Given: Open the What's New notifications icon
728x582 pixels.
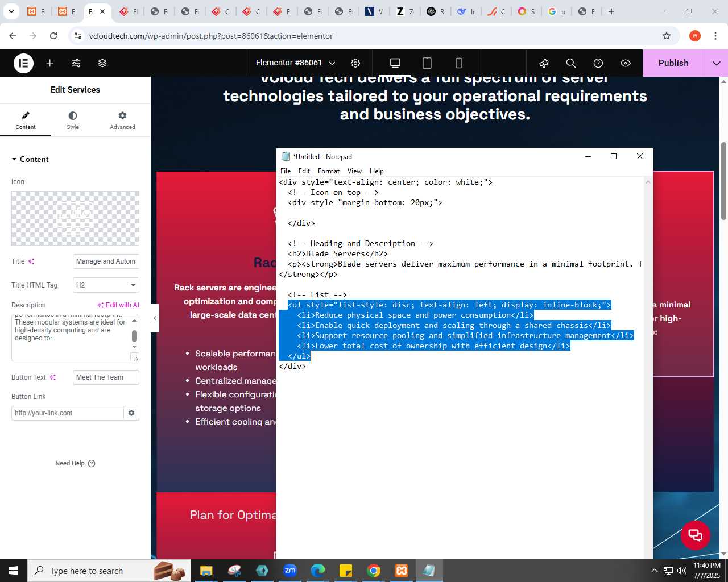Looking at the screenshot, I should pos(544,63).
